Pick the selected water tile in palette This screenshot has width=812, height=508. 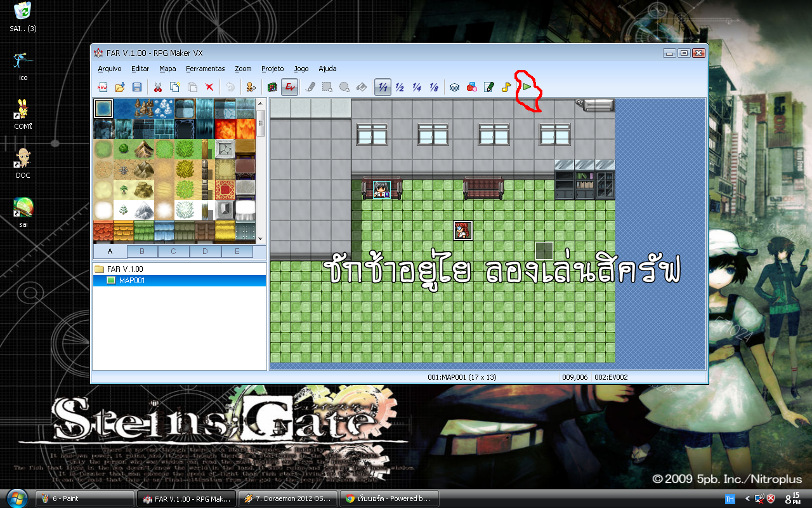pyautogui.click(x=103, y=109)
